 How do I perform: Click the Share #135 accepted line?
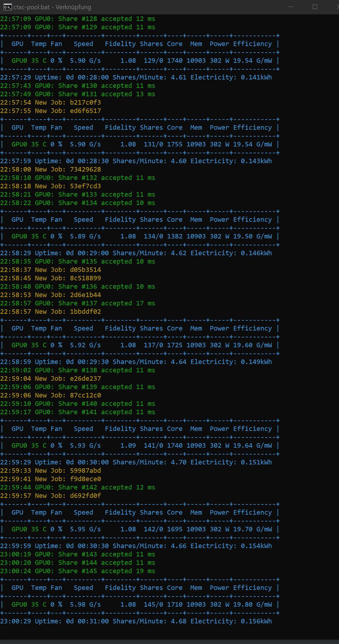point(77,261)
